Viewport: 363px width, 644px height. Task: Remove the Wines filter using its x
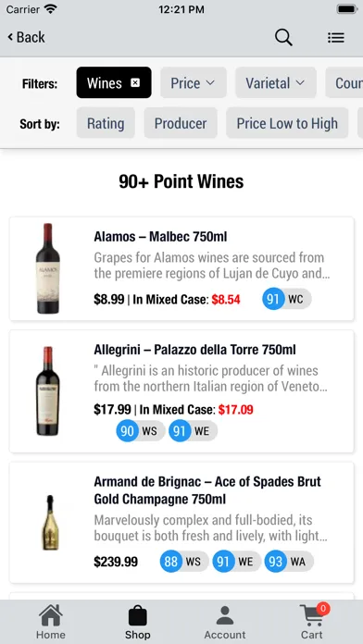click(135, 83)
